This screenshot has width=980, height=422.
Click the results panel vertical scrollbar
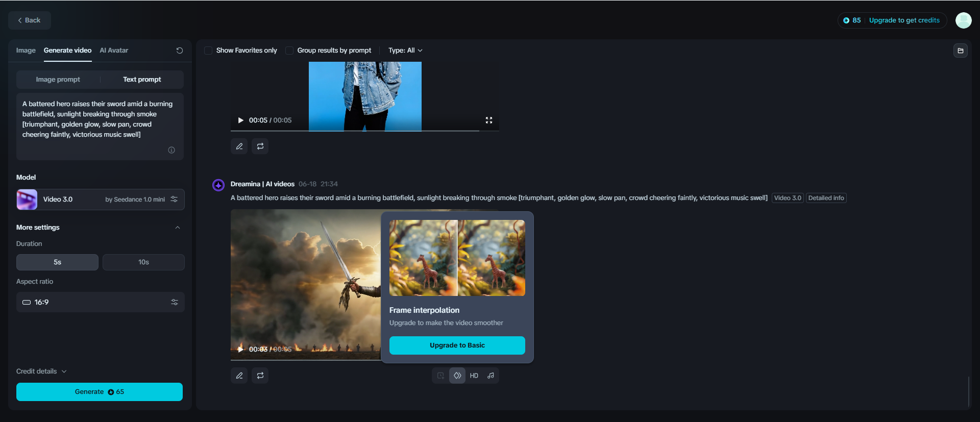[968, 391]
